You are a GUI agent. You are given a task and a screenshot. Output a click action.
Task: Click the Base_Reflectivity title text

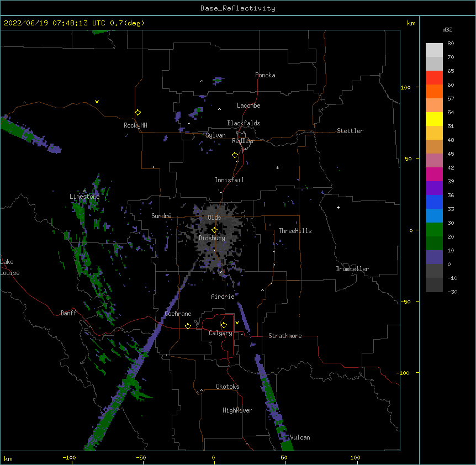[x=238, y=8]
